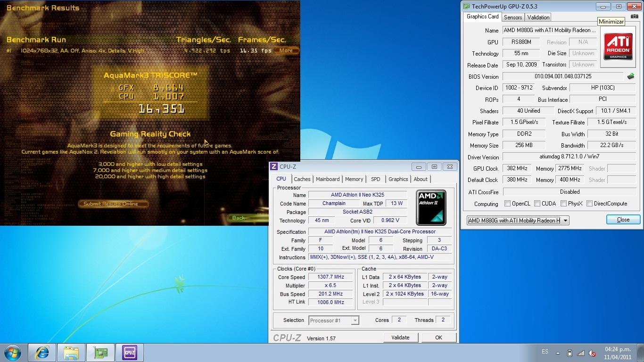Launch Internet Explorer from taskbar

click(x=42, y=353)
